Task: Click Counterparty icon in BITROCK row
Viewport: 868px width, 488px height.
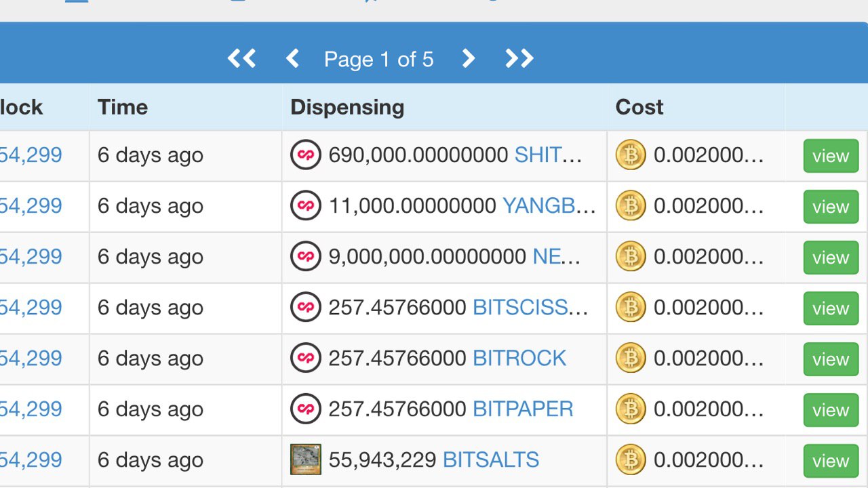Action: (x=306, y=359)
